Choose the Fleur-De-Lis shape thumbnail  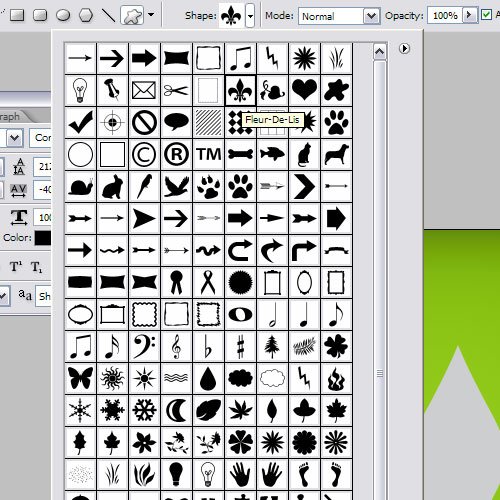[240, 90]
